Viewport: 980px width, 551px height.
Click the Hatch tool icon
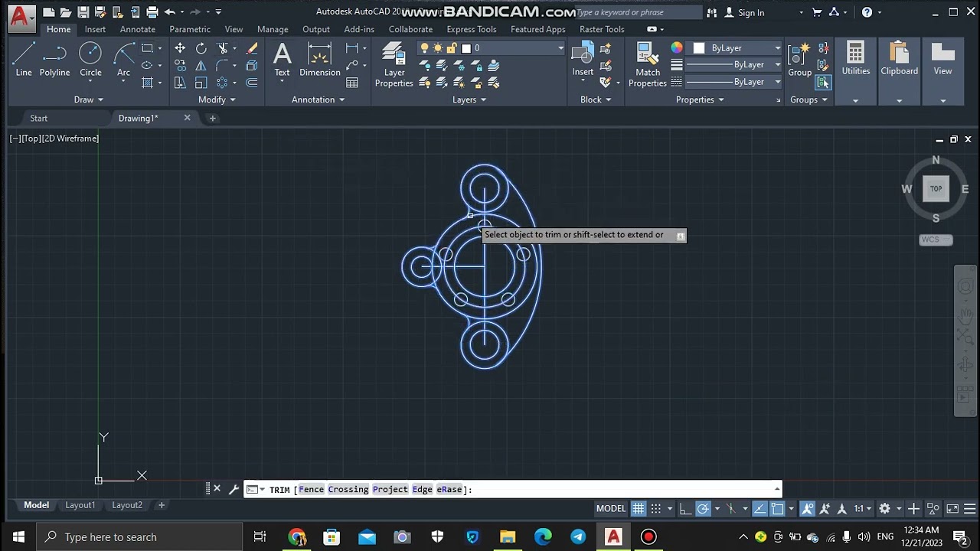pyautogui.click(x=147, y=83)
